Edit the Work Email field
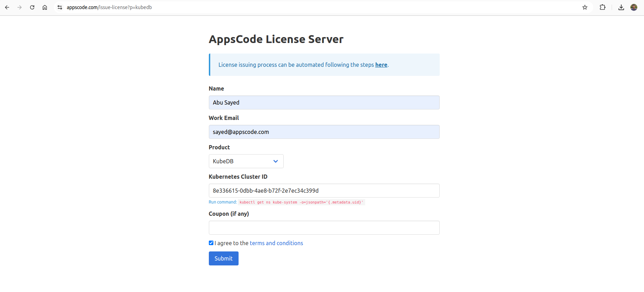Image resolution: width=644 pixels, height=292 pixels. coord(324,132)
